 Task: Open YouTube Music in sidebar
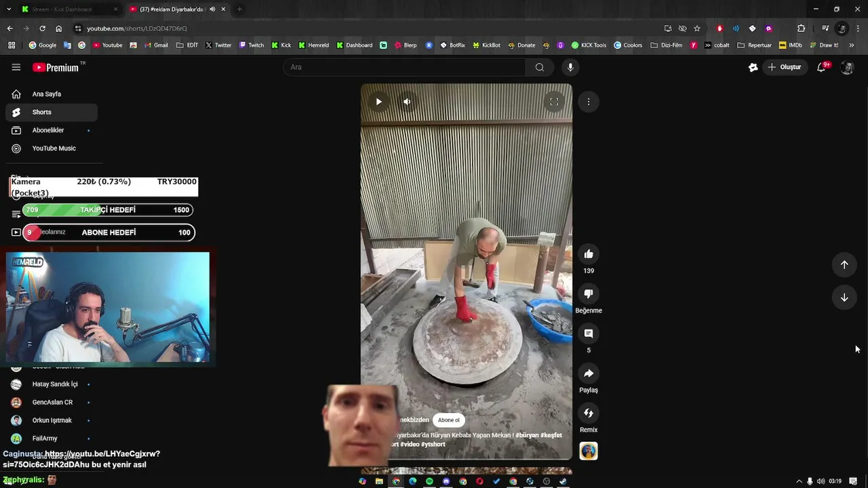click(52, 148)
